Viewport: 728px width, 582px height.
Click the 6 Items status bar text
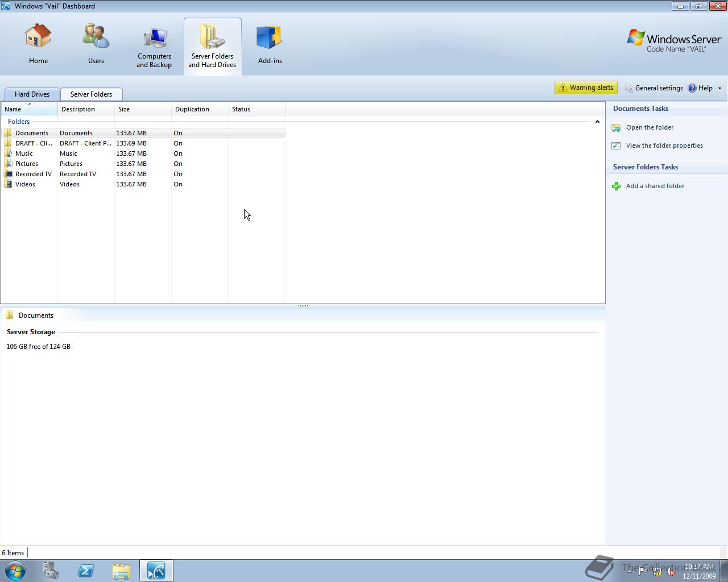13,553
